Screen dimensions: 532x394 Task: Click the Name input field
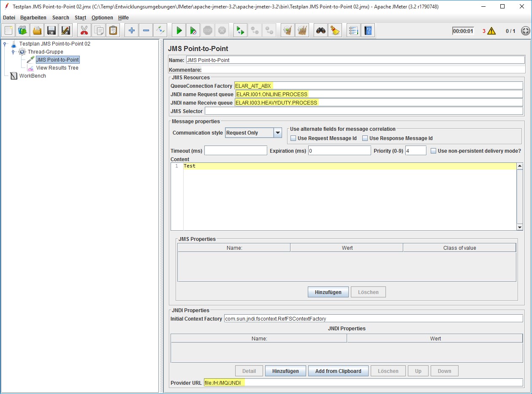click(355, 60)
